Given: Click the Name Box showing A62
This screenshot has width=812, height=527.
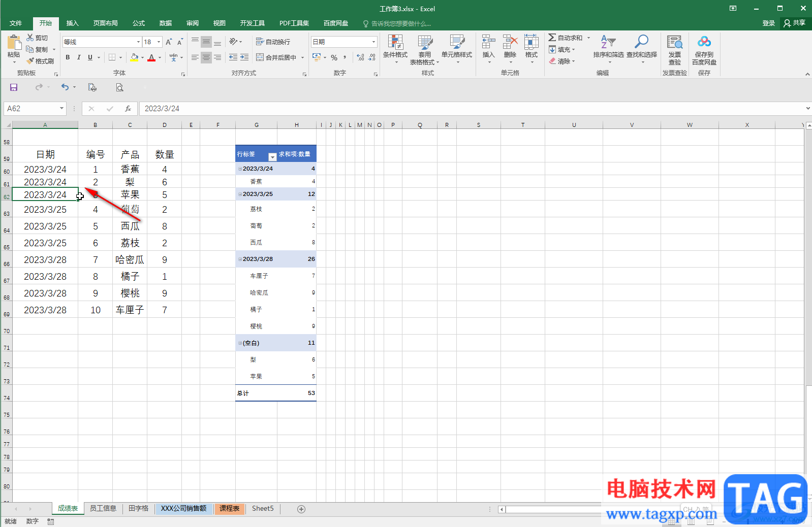Looking at the screenshot, I should pyautogui.click(x=35, y=108).
